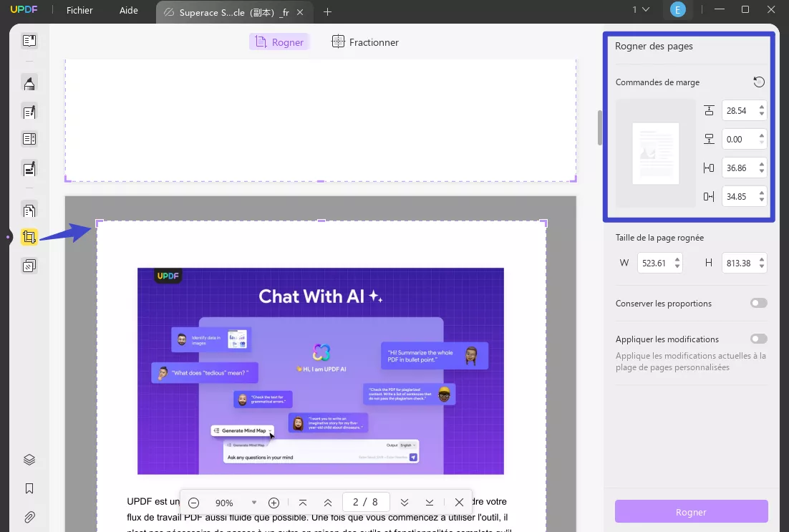Screen dimensions: 789x532
Task: Toggle Conserver les proportions switch
Action: tap(759, 303)
